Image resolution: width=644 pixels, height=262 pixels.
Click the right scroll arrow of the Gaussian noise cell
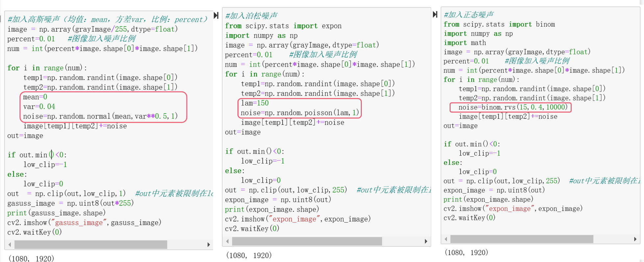(x=209, y=245)
